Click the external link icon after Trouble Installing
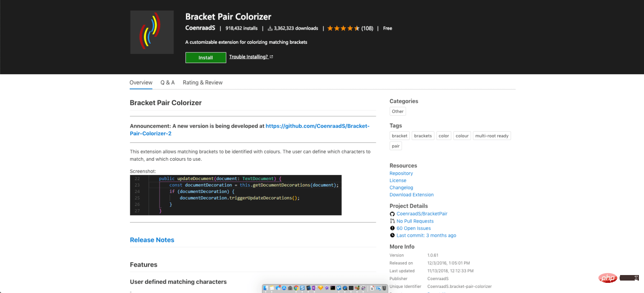 click(x=271, y=57)
